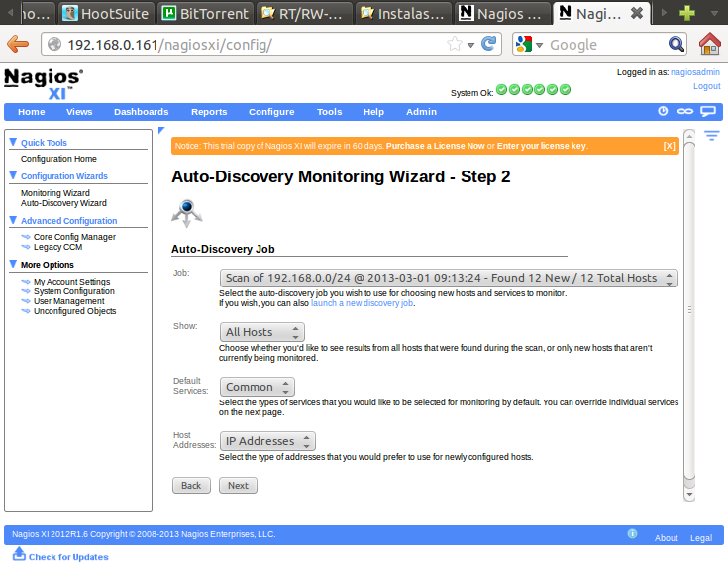The image size is (728, 571).
Task: Click the Firefox home icon
Action: 709,44
